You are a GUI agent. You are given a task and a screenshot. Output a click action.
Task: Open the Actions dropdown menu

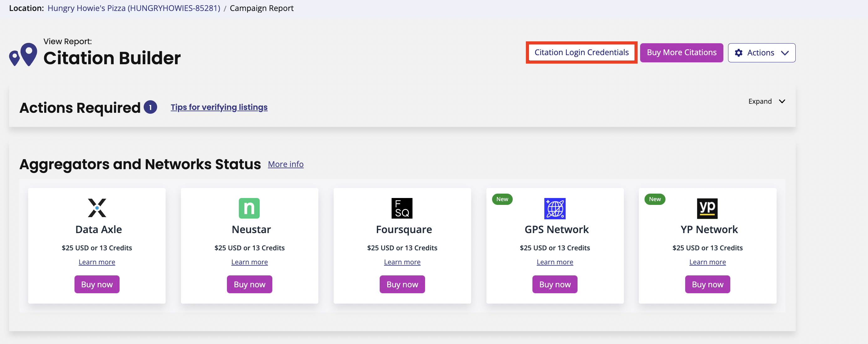pyautogui.click(x=762, y=53)
